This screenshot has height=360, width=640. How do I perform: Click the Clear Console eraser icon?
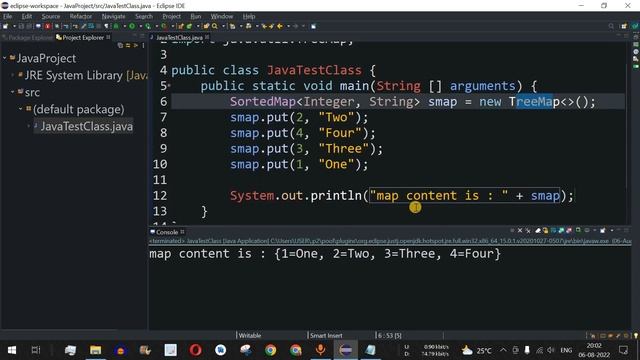coord(538,231)
